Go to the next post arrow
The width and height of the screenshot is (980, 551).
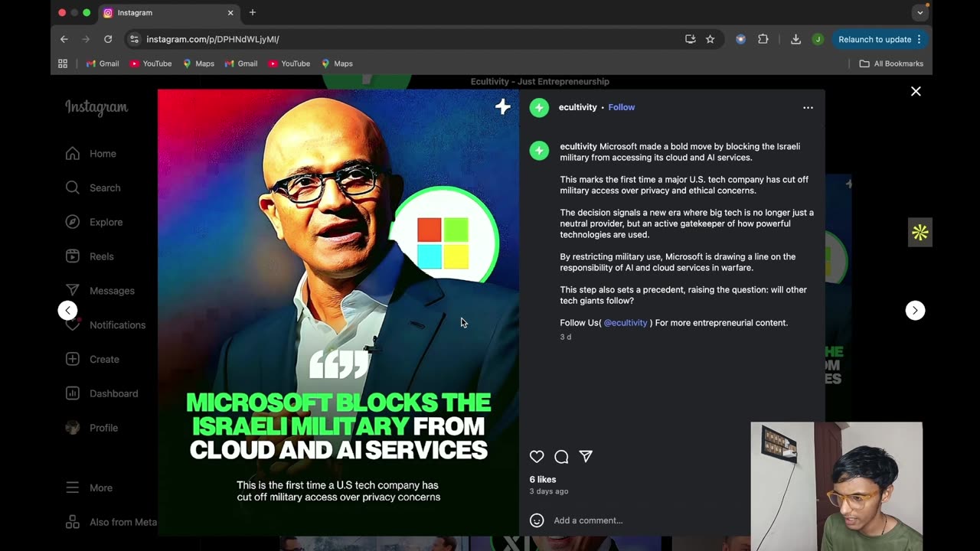coord(916,310)
